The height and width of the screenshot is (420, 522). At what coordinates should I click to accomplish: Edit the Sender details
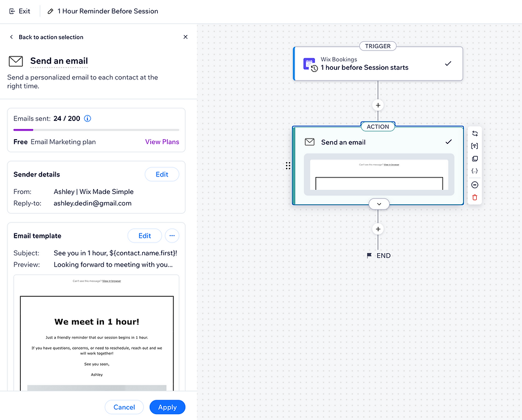point(162,174)
